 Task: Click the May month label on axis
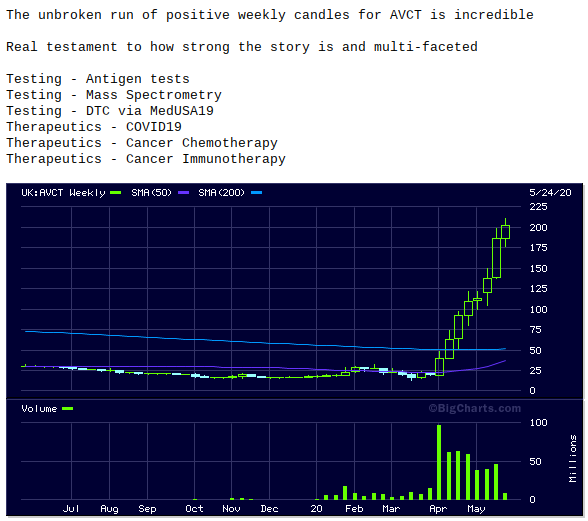tap(476, 509)
